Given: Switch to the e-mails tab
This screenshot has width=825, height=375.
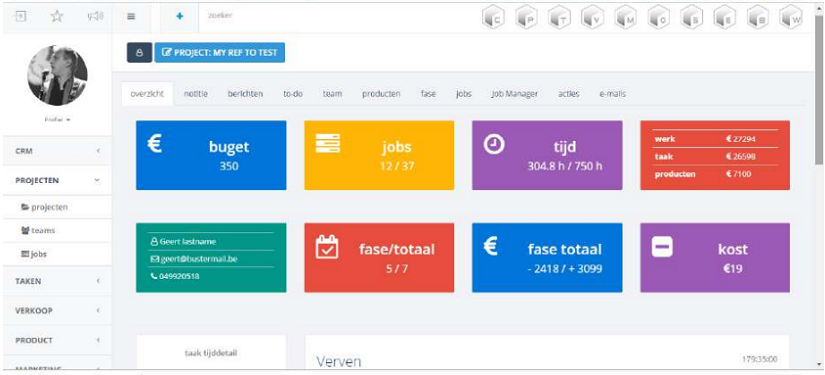Looking at the screenshot, I should tap(612, 94).
